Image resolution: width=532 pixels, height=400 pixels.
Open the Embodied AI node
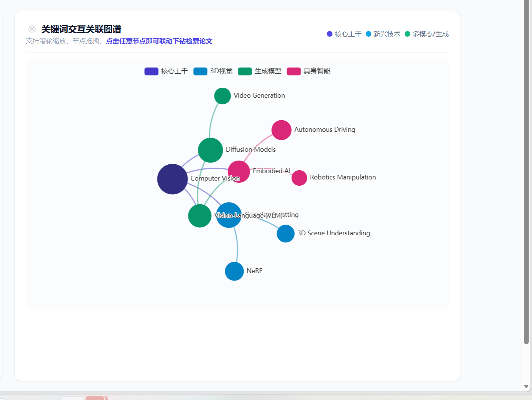[239, 172]
